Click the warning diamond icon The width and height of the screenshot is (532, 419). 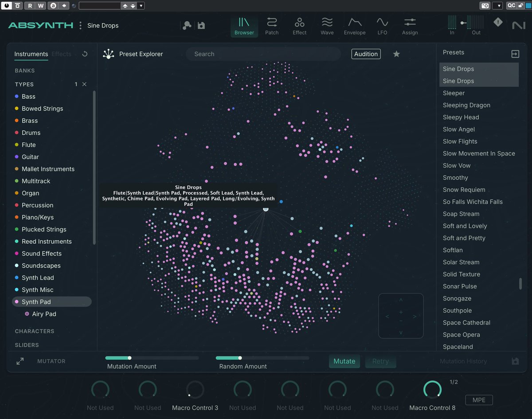click(x=498, y=22)
